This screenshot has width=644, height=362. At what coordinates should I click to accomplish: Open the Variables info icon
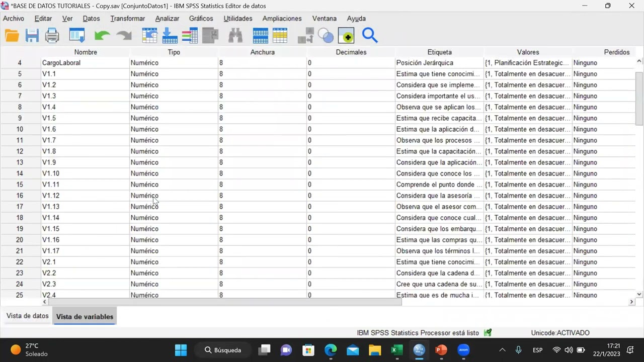[x=190, y=36]
